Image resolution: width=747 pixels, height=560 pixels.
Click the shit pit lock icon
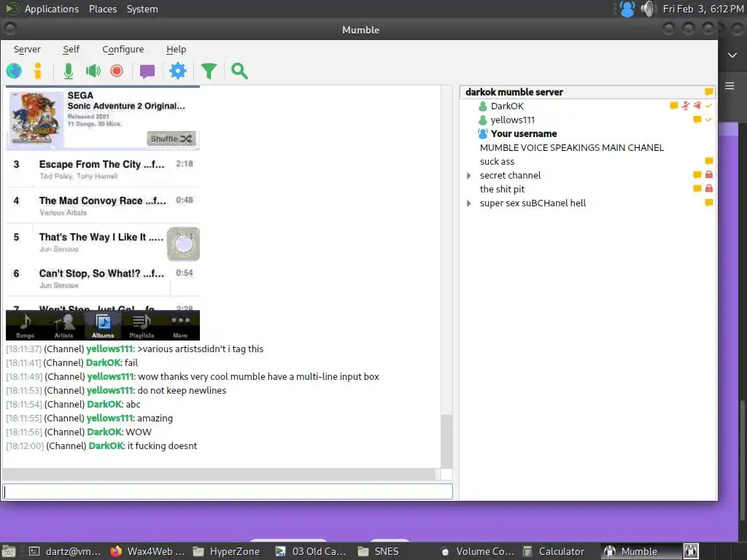coord(709,189)
